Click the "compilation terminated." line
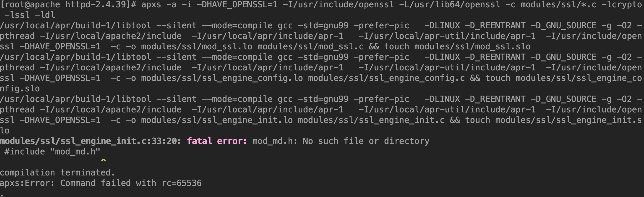The height and width of the screenshot is (197, 644). (58, 173)
